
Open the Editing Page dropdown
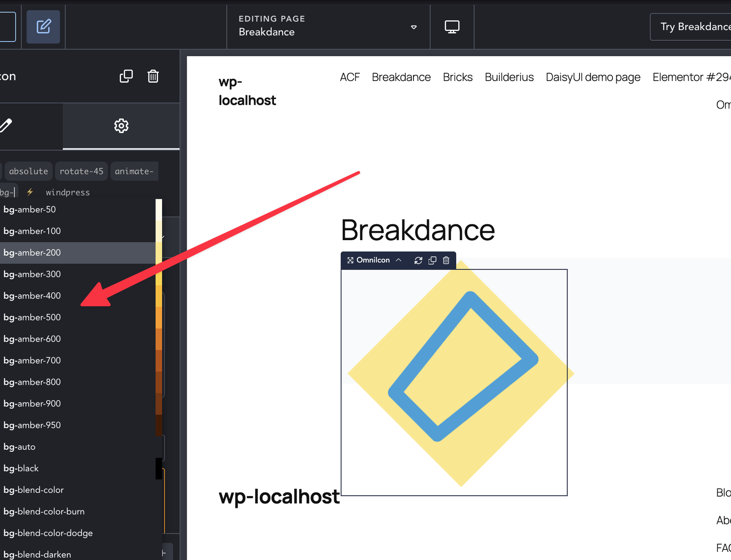click(x=413, y=27)
